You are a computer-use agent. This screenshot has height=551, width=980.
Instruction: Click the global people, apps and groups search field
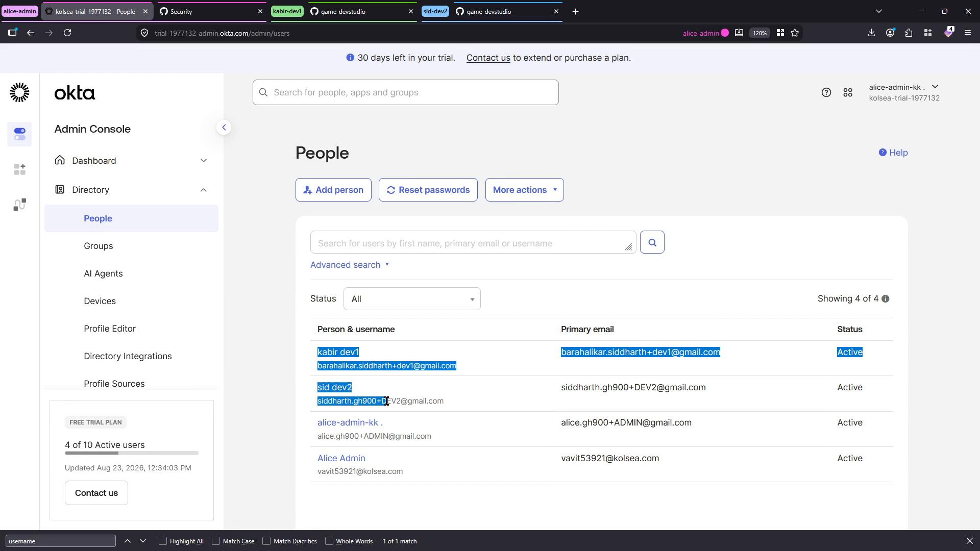pos(405,92)
